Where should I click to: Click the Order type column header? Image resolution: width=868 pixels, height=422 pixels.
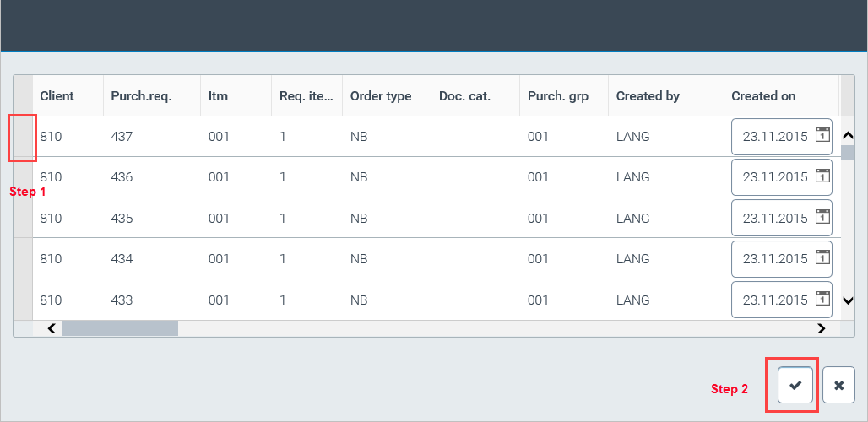tap(381, 96)
